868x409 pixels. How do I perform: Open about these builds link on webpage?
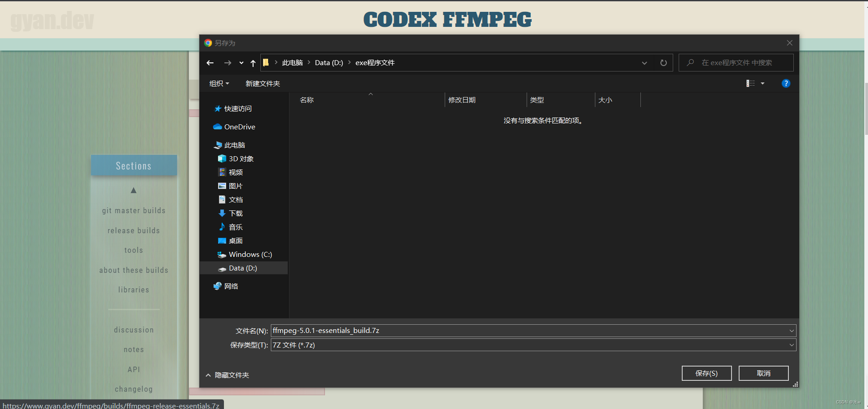134,270
